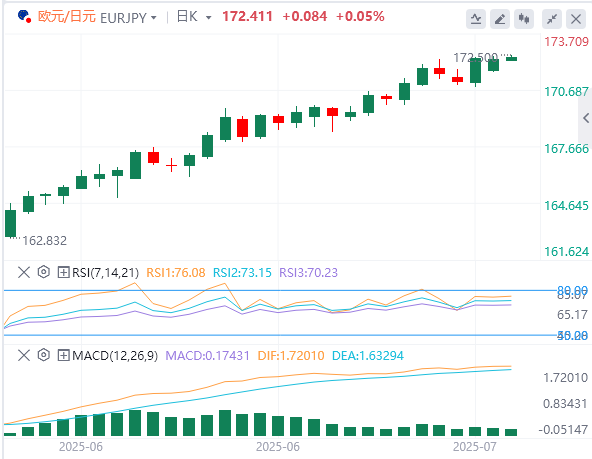Open RSI indicator settings
Screen dimensions: 592x459
pyautogui.click(x=44, y=272)
